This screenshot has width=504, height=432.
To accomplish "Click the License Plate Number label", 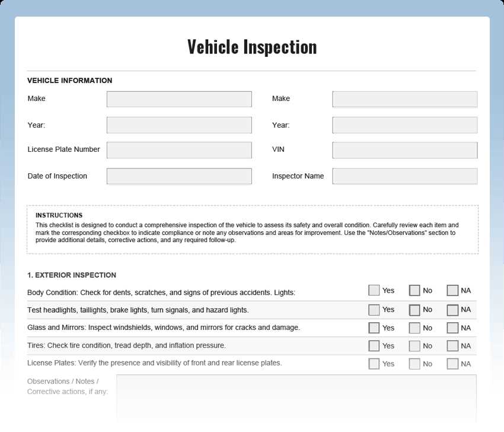I will point(63,150).
